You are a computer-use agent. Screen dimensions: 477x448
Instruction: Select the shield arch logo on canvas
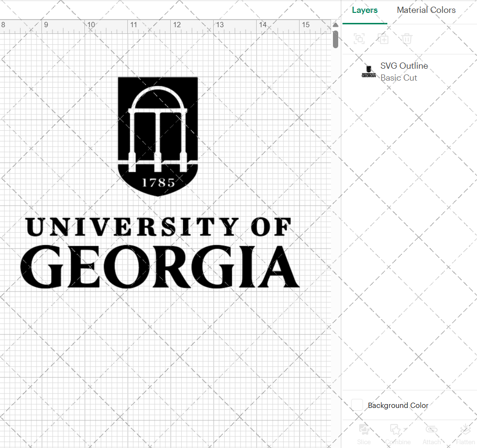coord(158,136)
